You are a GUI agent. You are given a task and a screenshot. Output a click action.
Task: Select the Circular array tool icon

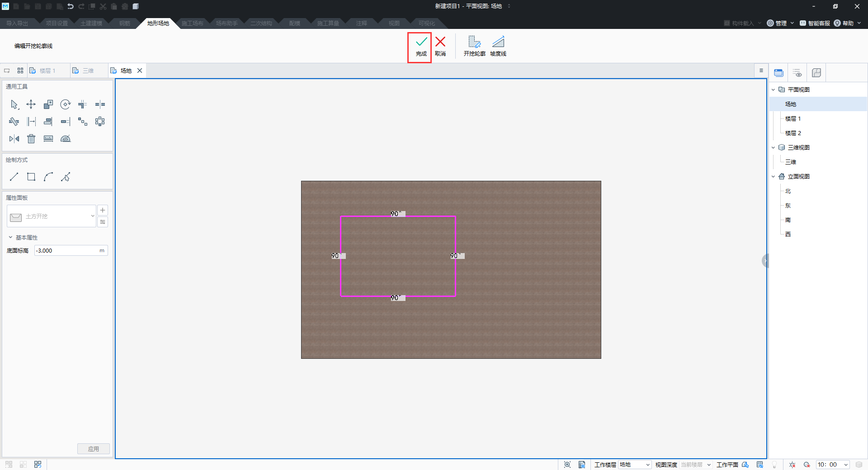click(100, 122)
